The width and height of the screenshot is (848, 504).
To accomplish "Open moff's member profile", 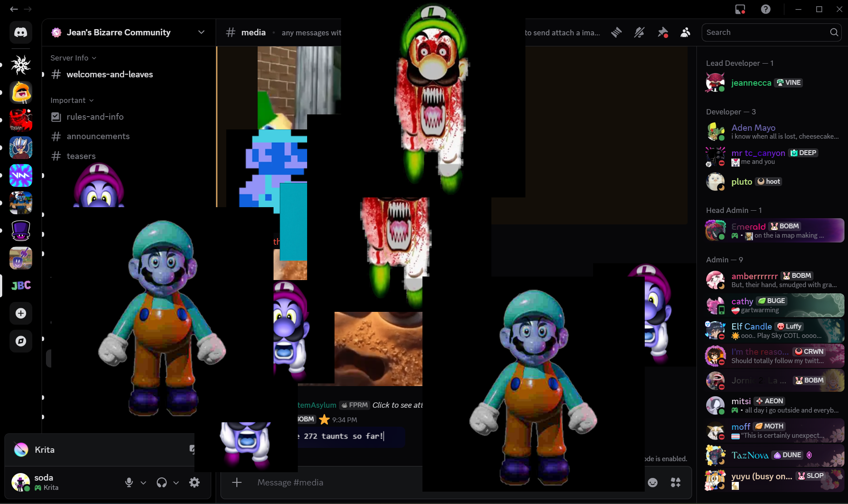I will point(774,431).
